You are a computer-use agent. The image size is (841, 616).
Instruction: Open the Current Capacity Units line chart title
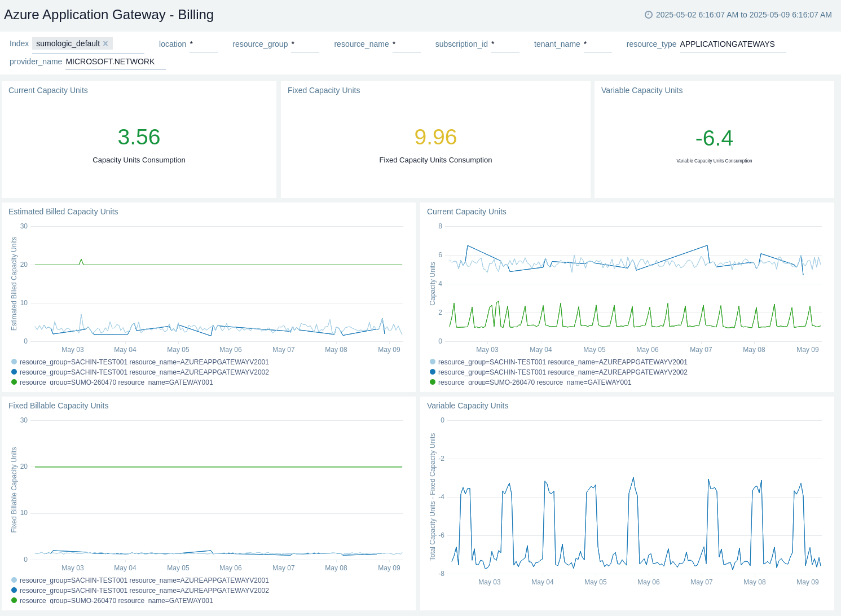coord(466,212)
